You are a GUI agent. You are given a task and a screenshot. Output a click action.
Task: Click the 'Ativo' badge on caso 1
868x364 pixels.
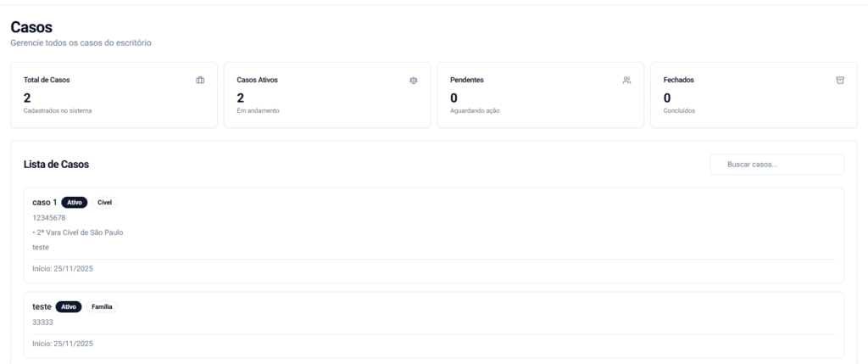[74, 203]
